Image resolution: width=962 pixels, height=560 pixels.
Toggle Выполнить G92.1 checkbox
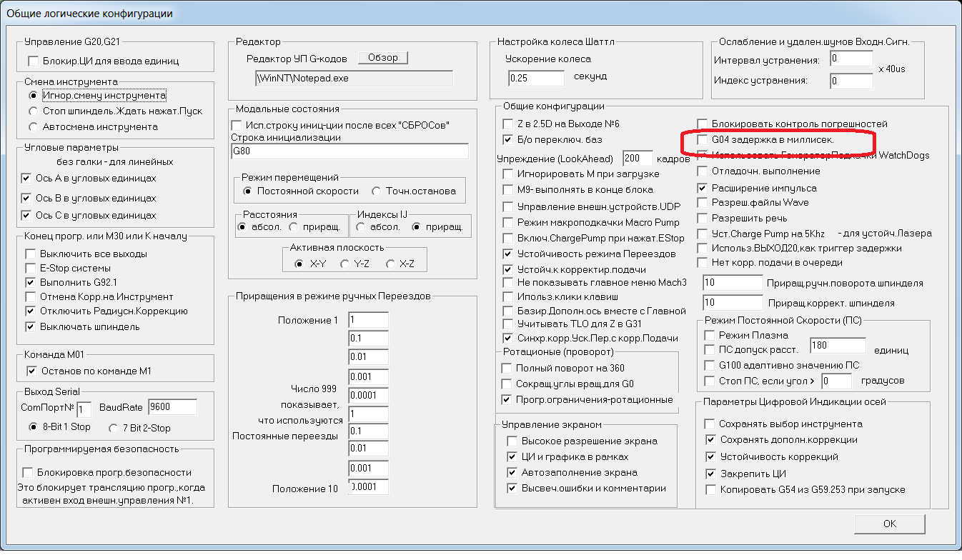(x=30, y=282)
